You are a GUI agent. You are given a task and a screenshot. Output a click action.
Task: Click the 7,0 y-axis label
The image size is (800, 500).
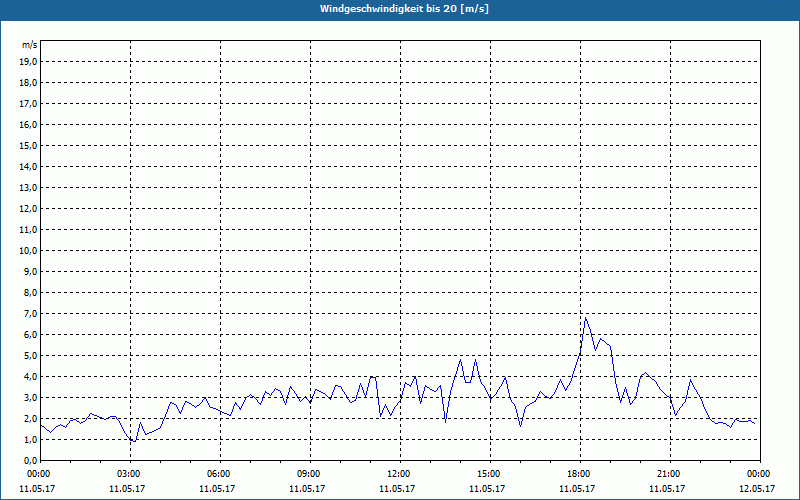pos(30,313)
